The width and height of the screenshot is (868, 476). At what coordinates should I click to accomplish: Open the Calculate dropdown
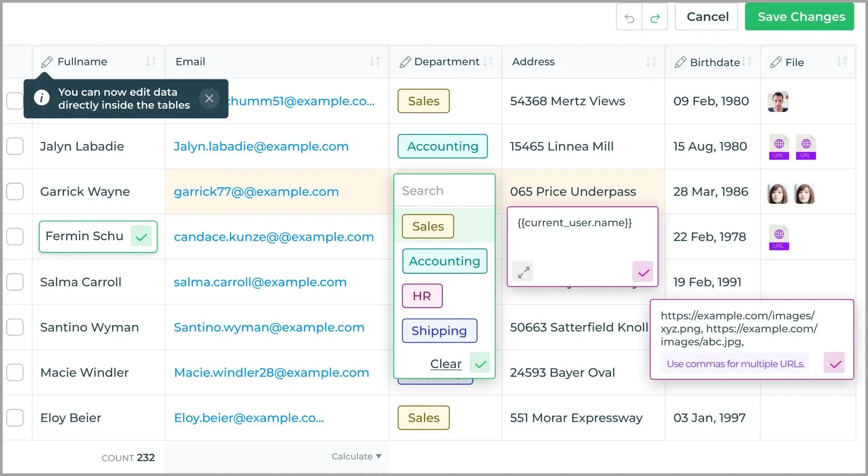pos(356,457)
